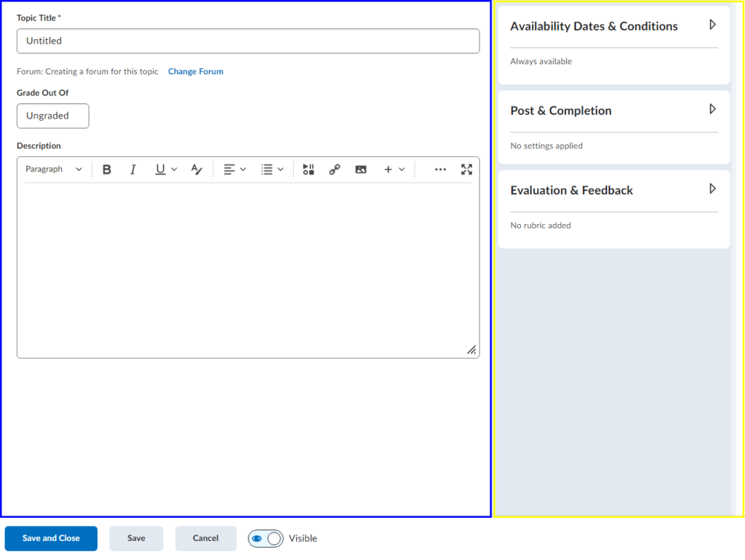Switch the editor to fullscreen mode
The width and height of the screenshot is (745, 560).
[467, 169]
